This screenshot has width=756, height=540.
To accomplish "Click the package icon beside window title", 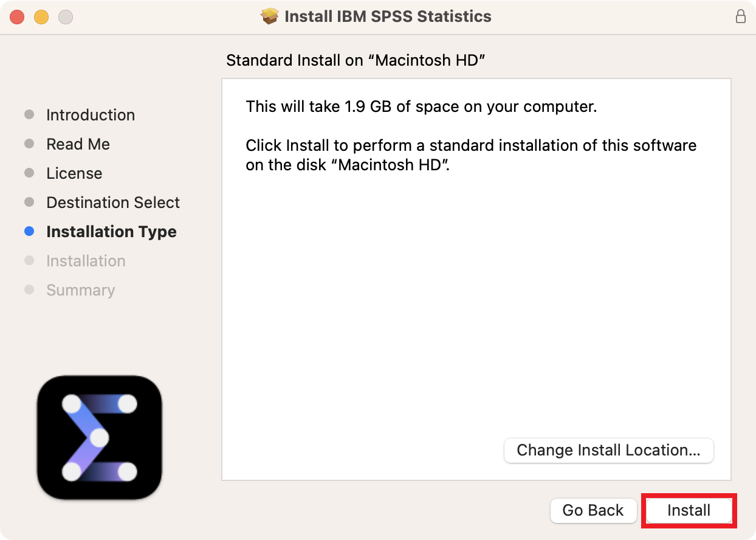I will tap(269, 16).
